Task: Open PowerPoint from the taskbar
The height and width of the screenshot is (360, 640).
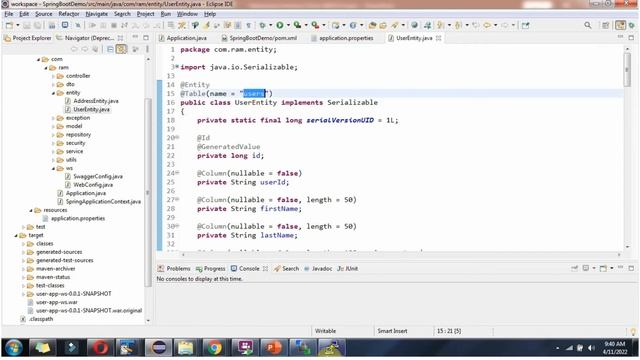Action: 273,348
